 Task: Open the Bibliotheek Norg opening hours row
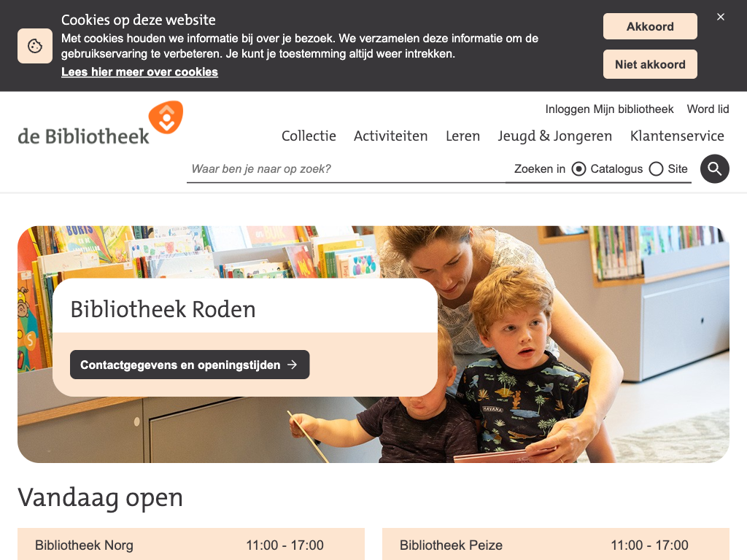(191, 544)
